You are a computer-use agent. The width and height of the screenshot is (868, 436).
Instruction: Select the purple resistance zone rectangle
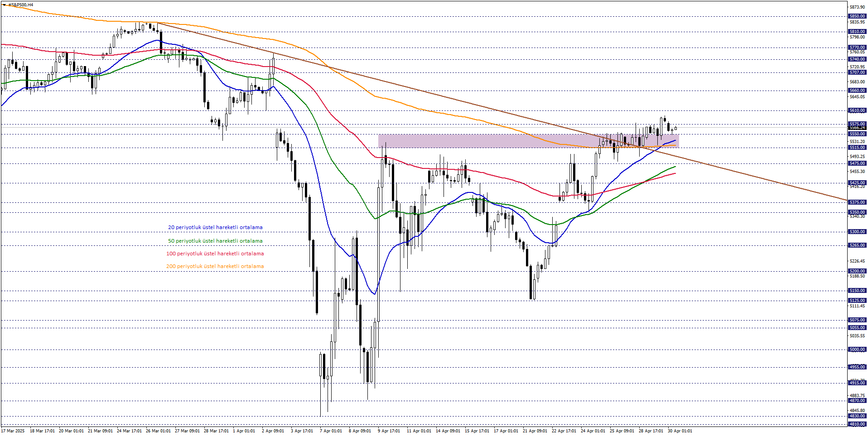click(x=528, y=141)
